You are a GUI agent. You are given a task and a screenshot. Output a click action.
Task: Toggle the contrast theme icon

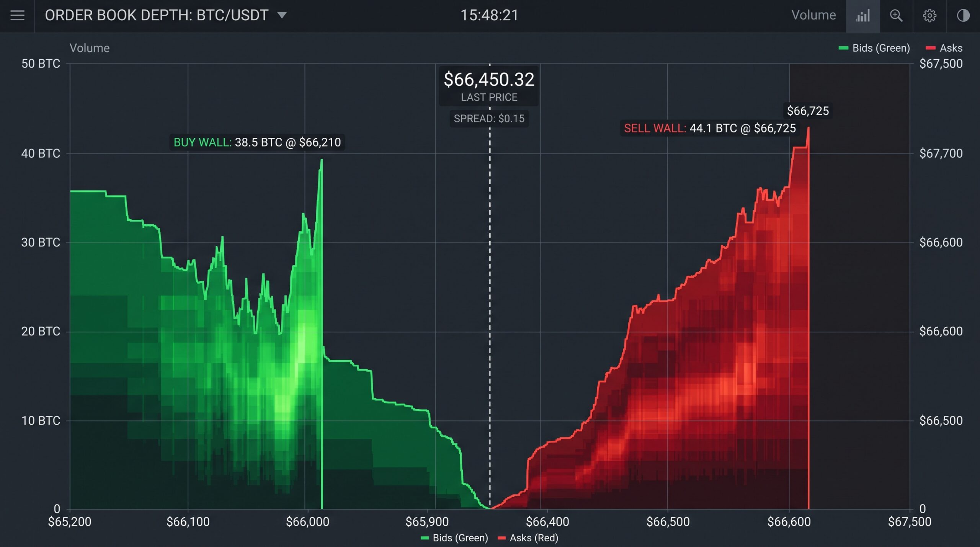pyautogui.click(x=963, y=16)
